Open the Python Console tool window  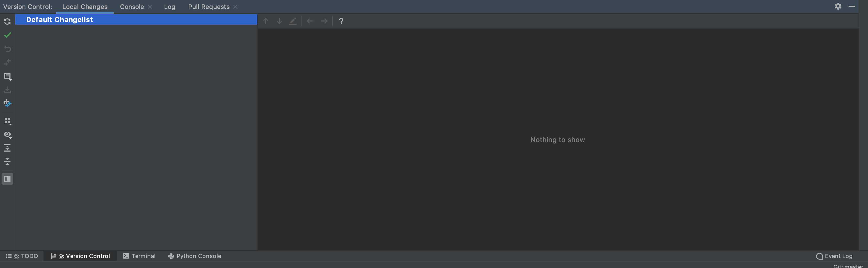click(x=195, y=256)
